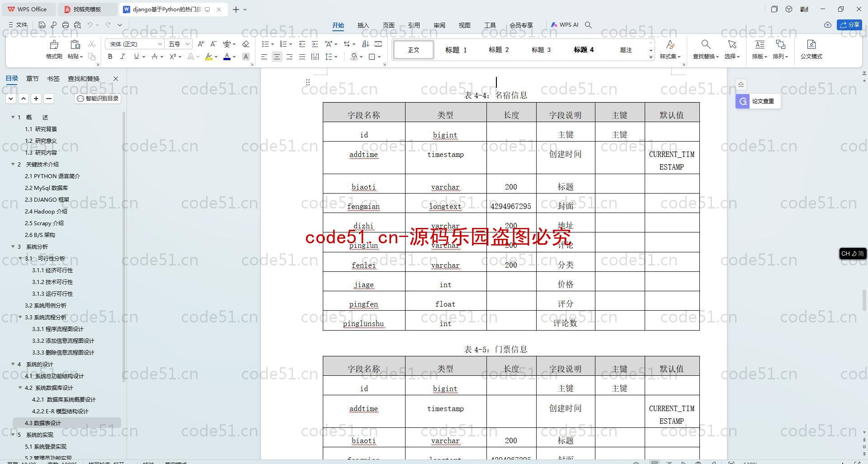Viewport: 868px width, 464px height.
Task: Toggle Strikethrough formatting
Action: tap(155, 57)
